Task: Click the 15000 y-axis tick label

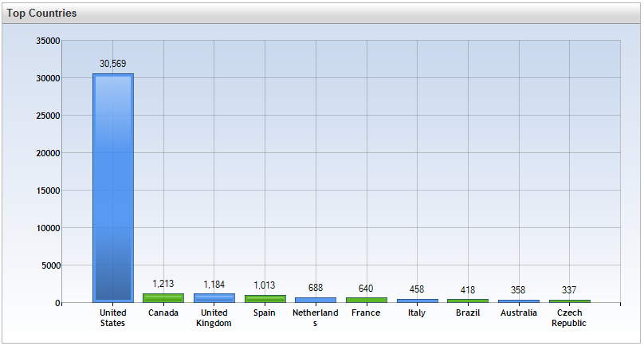Action: [48, 191]
